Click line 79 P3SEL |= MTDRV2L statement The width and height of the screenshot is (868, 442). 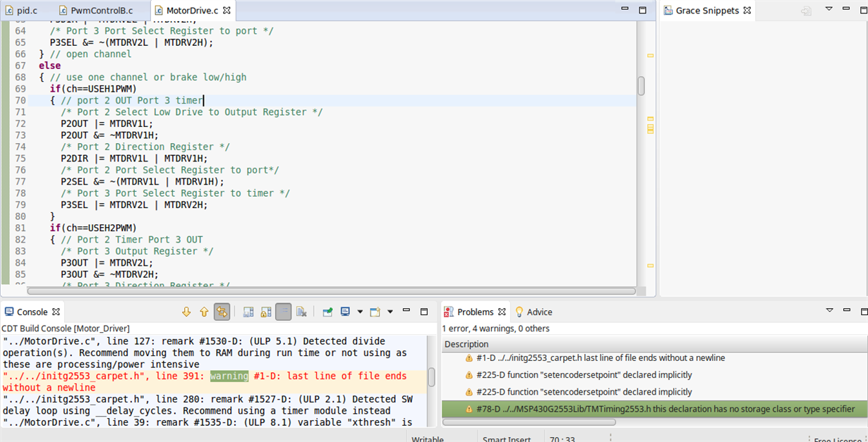click(x=134, y=204)
